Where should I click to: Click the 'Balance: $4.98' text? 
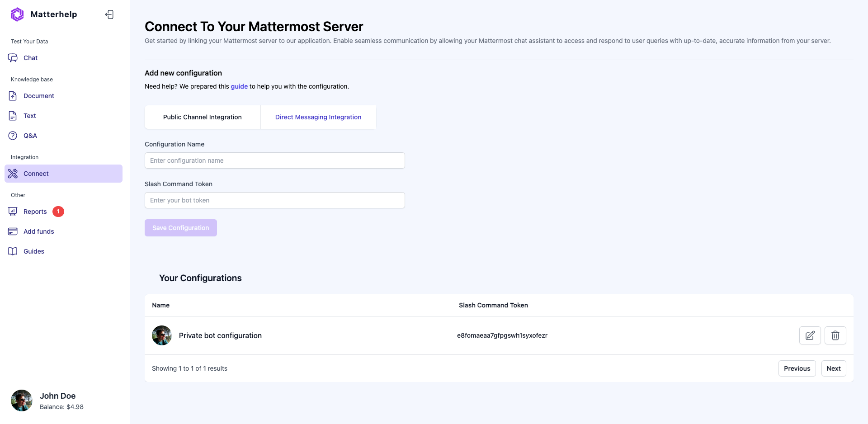point(61,407)
